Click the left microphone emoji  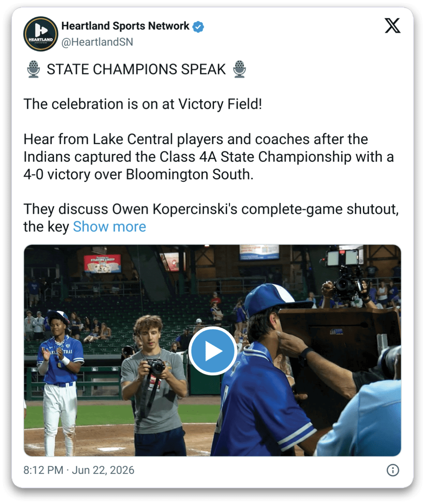click(33, 69)
